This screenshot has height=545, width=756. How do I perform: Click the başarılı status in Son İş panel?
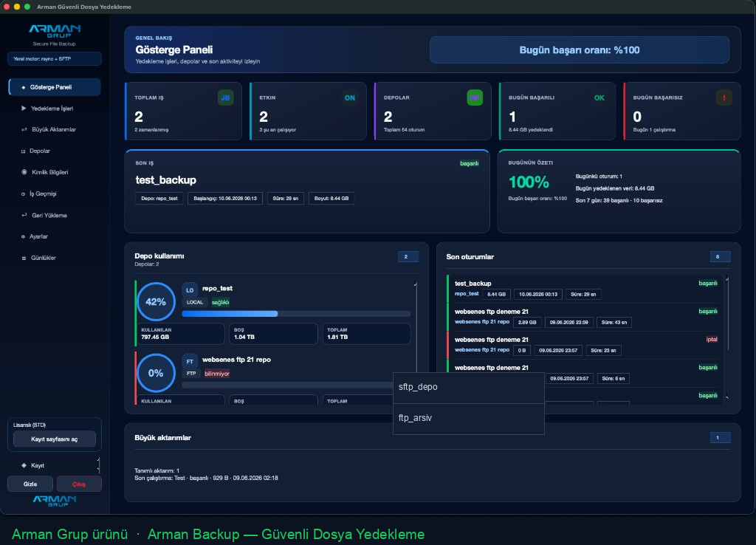(469, 163)
